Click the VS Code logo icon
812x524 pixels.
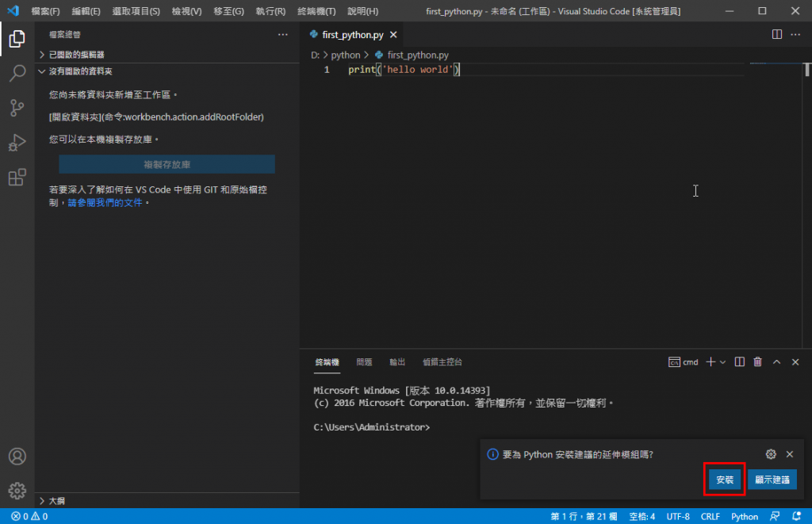(x=13, y=11)
